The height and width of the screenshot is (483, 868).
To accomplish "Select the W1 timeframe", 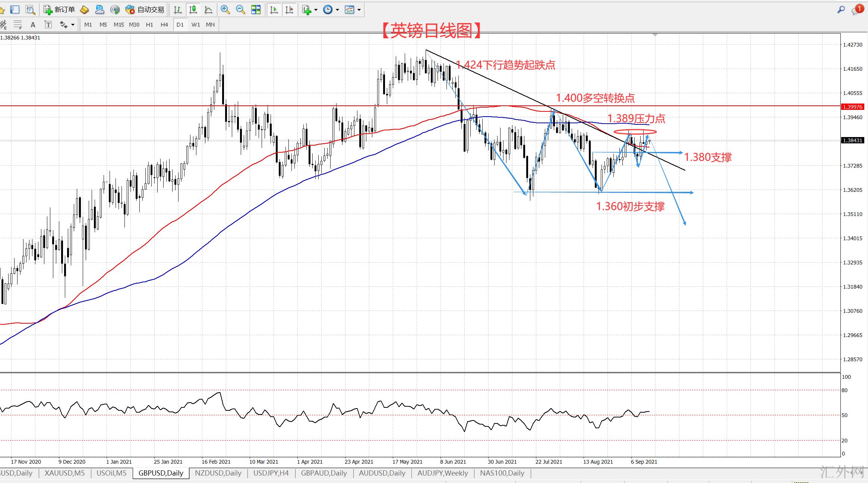I will point(195,25).
